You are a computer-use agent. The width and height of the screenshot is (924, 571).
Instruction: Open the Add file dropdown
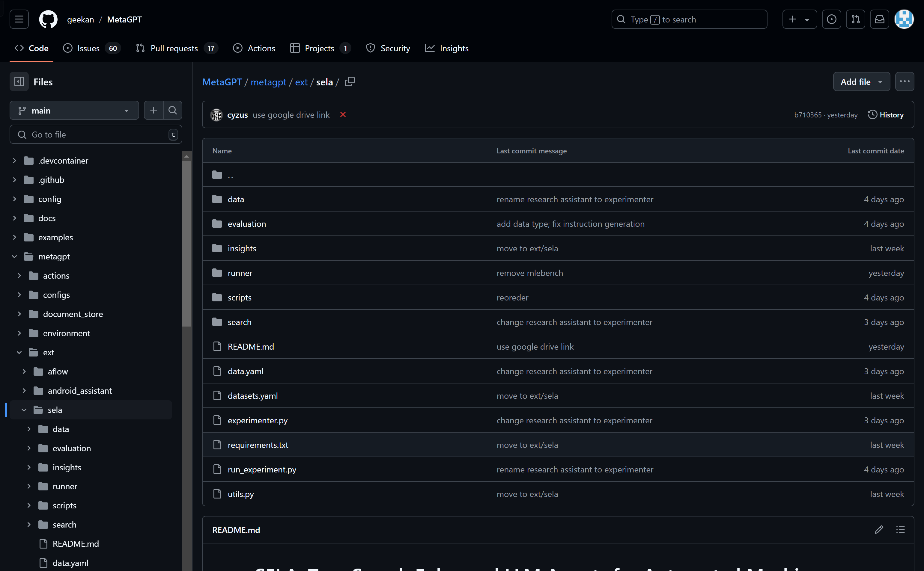861,81
